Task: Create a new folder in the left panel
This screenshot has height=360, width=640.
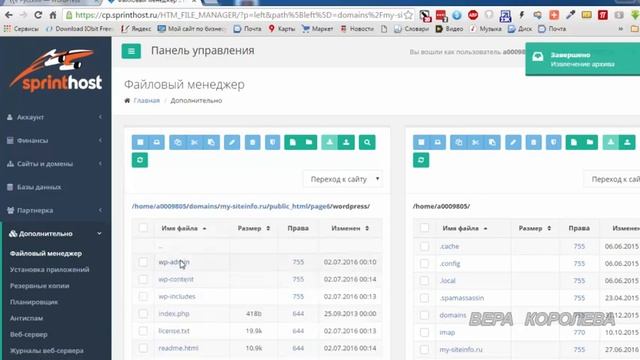Action: (x=309, y=142)
